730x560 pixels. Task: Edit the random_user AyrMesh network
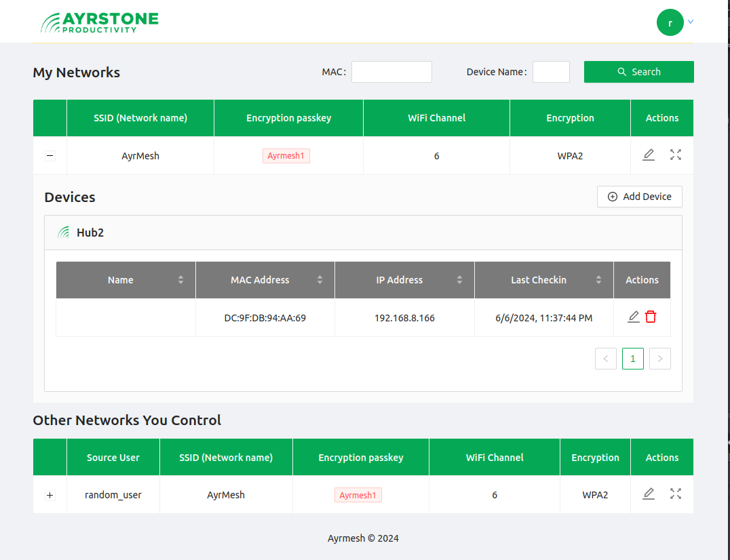[649, 494]
